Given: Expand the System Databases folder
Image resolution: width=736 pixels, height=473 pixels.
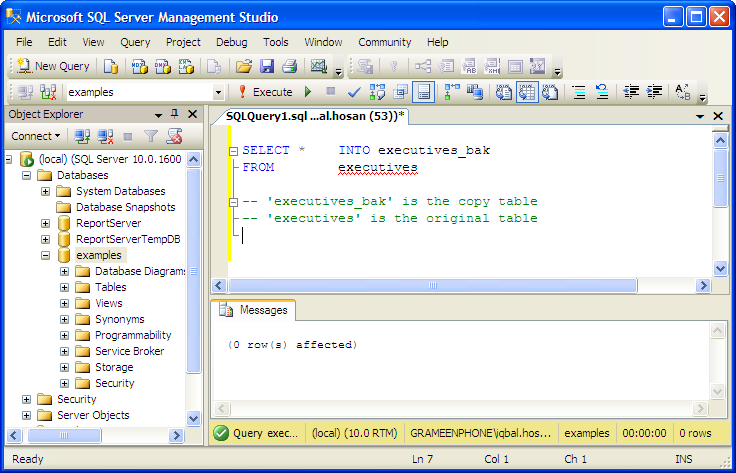Looking at the screenshot, I should [45, 191].
